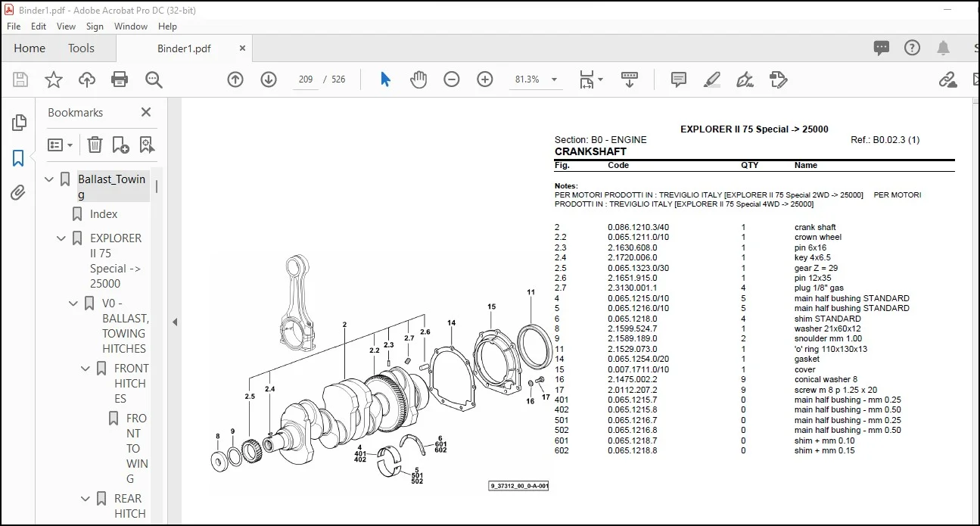Select the EXPLORER II 75 Special bookmark label

click(x=116, y=261)
